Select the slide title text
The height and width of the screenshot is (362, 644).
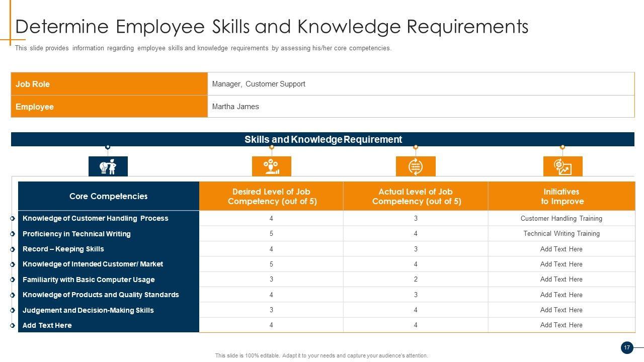pos(272,27)
